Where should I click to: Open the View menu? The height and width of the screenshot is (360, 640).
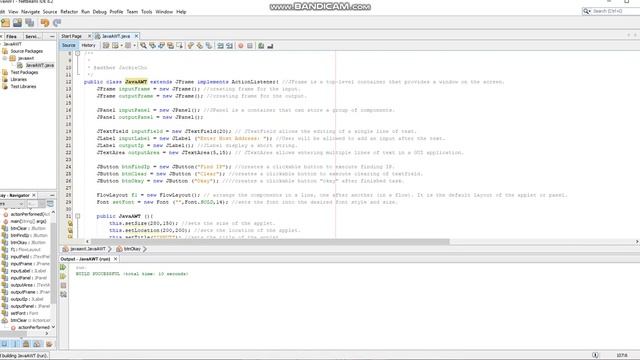point(13,12)
